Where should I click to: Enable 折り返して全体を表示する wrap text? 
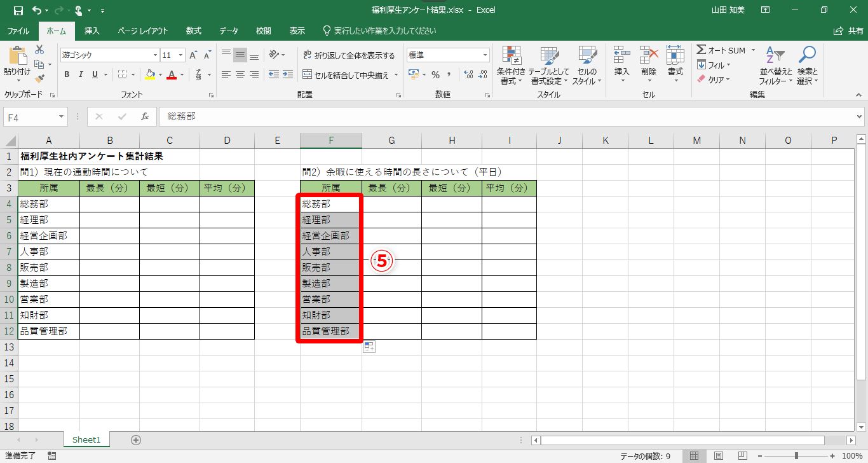pos(349,55)
